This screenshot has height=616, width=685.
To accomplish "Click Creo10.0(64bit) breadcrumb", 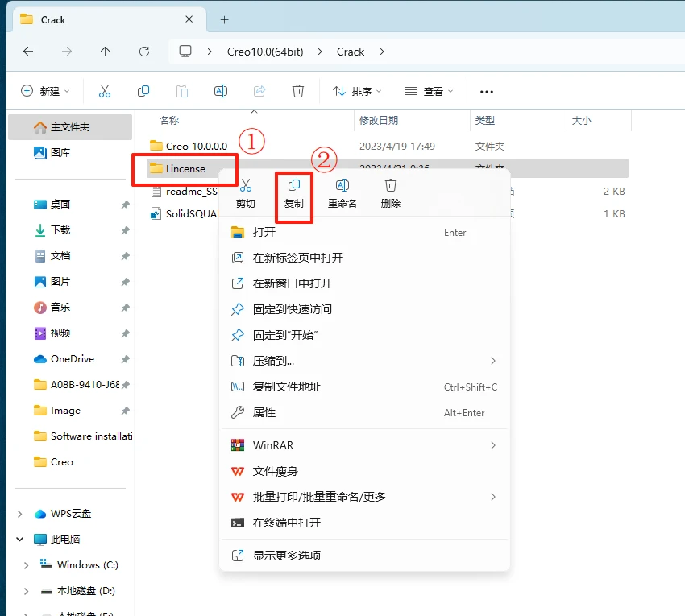I will click(265, 52).
